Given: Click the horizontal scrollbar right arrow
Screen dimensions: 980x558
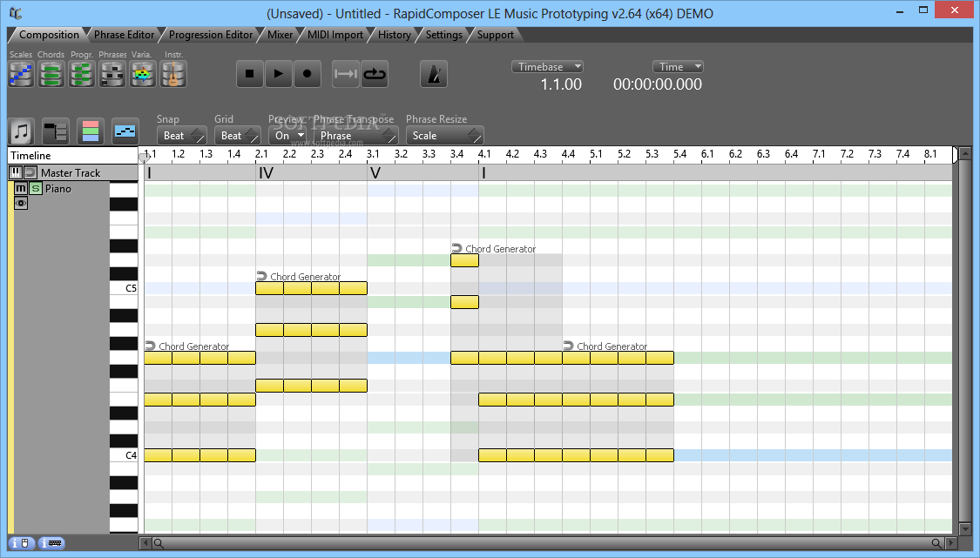Looking at the screenshot, I should [950, 543].
